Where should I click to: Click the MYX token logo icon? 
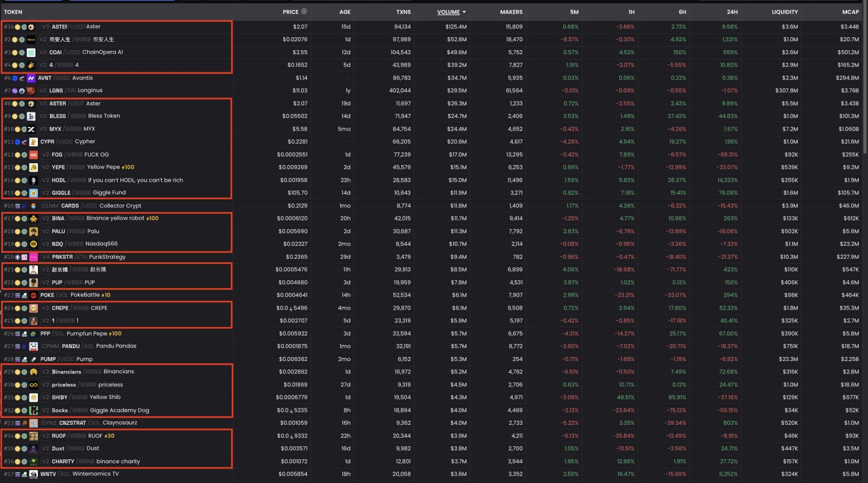coord(31,129)
